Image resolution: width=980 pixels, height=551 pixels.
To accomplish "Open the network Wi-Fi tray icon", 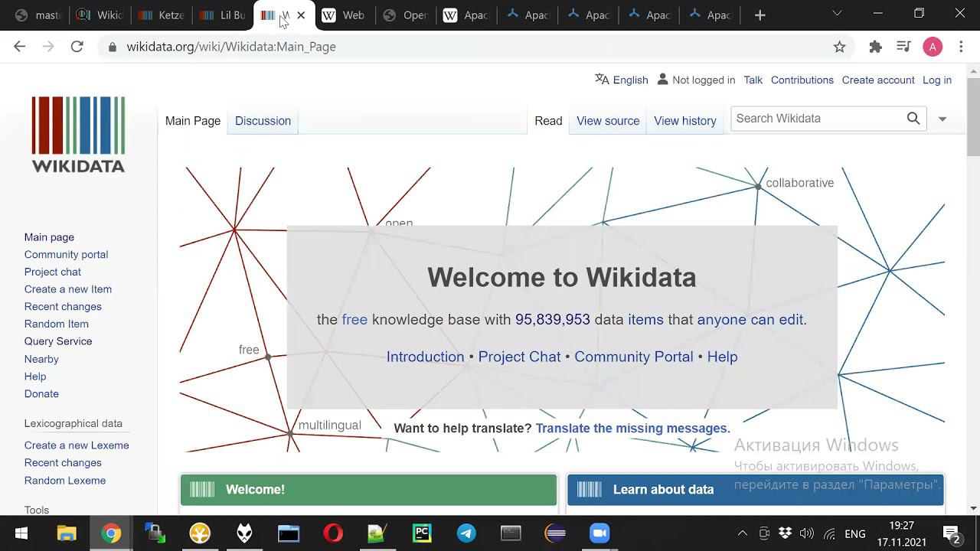I will click(829, 533).
